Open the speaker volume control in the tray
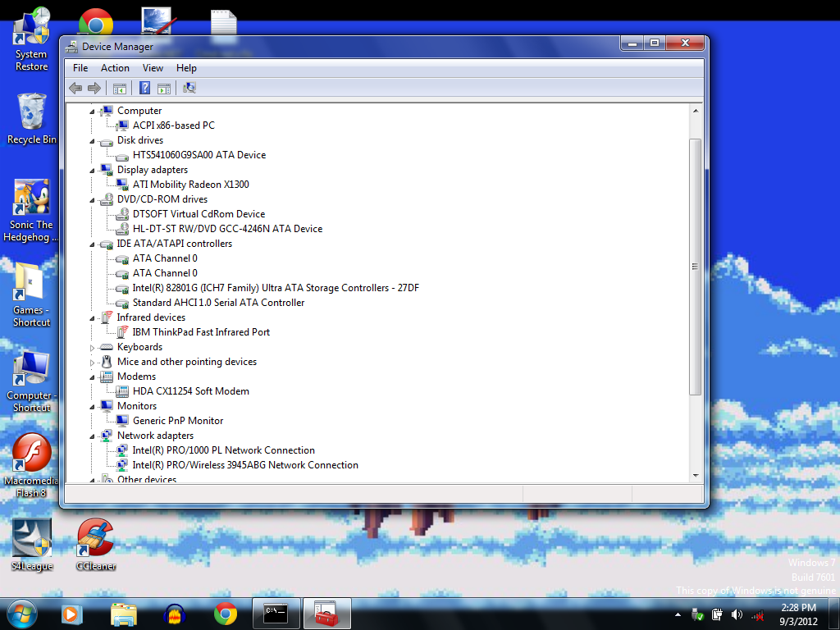Image resolution: width=840 pixels, height=630 pixels. click(x=736, y=614)
